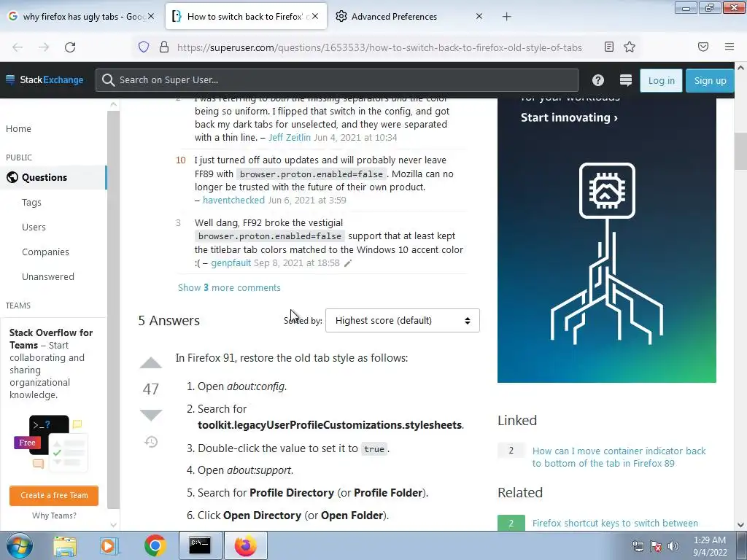
Task: Click the Action Center flag tray icon
Action: 656,546
